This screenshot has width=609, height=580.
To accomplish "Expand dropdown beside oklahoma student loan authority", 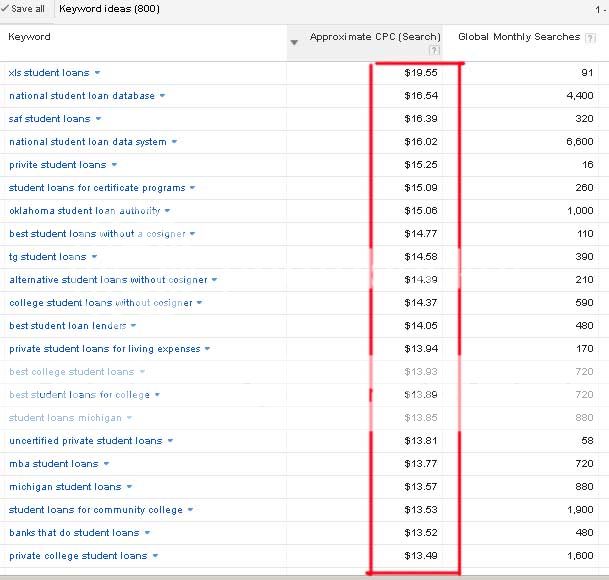I will coord(168,211).
